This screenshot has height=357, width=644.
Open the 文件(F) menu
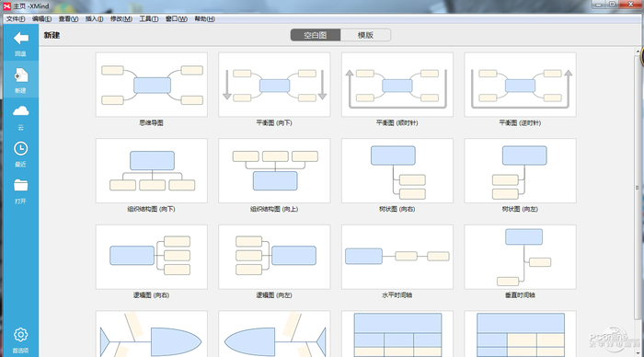coord(16,19)
